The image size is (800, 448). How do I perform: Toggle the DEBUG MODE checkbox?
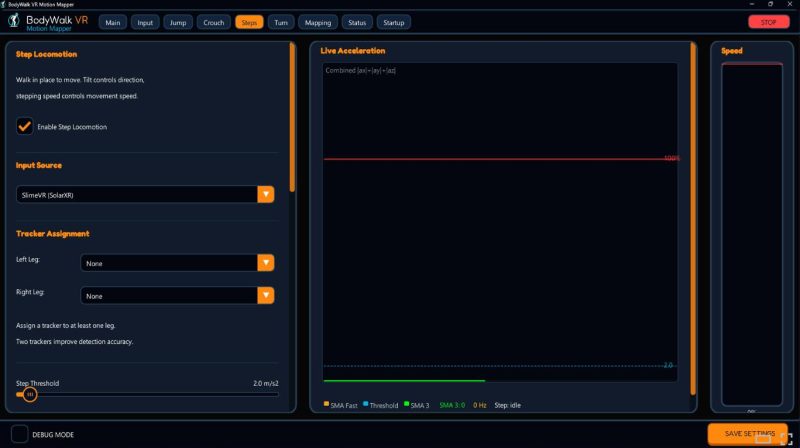tap(19, 434)
